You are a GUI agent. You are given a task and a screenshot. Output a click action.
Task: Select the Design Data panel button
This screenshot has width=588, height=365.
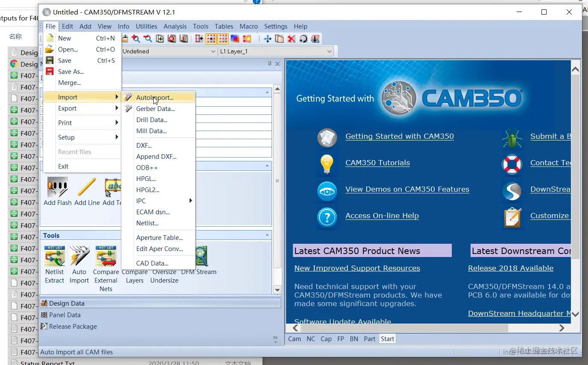pyautogui.click(x=160, y=303)
